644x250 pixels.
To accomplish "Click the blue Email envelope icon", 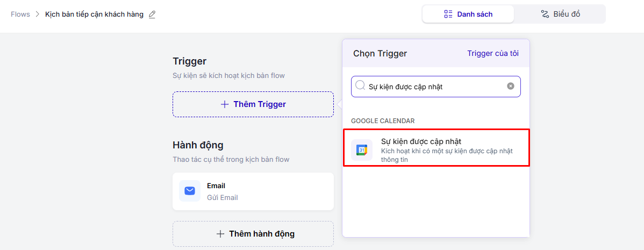I will (190, 191).
